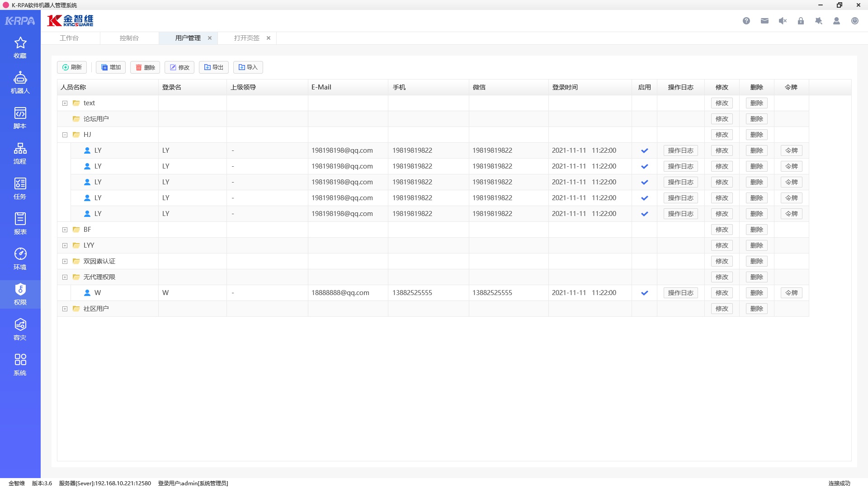Viewport: 868px width, 488px height.
Task: Click the help question mark icon
Action: [746, 21]
